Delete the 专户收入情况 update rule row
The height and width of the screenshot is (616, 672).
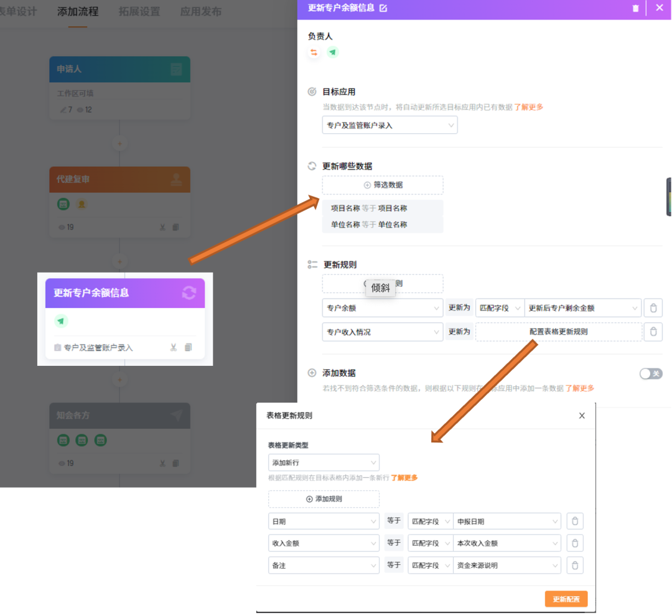pos(653,332)
